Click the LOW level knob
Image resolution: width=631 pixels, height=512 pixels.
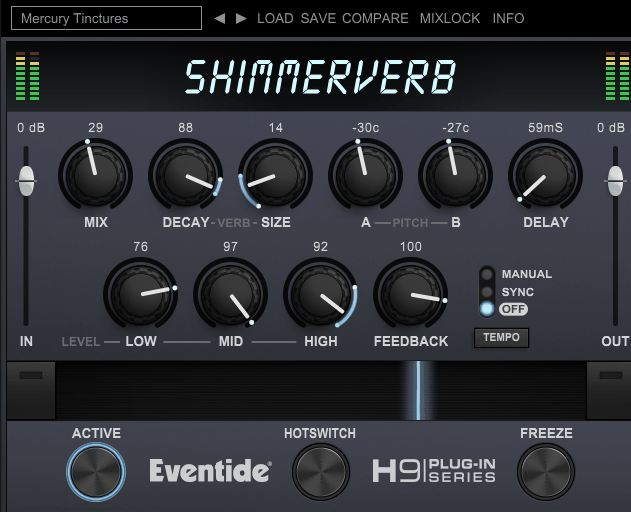point(140,294)
